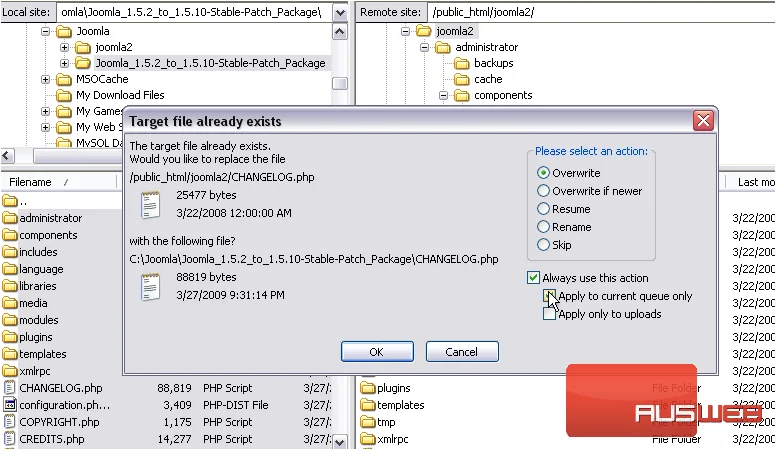Select the local templates folder icon
Image resolution: width=776 pixels, height=450 pixels.
pos(10,354)
